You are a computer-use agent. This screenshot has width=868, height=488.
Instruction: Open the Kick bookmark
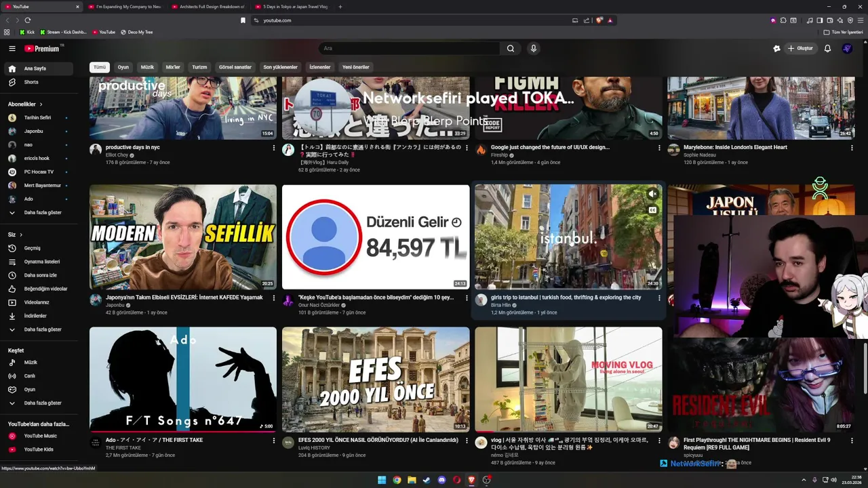click(x=27, y=32)
